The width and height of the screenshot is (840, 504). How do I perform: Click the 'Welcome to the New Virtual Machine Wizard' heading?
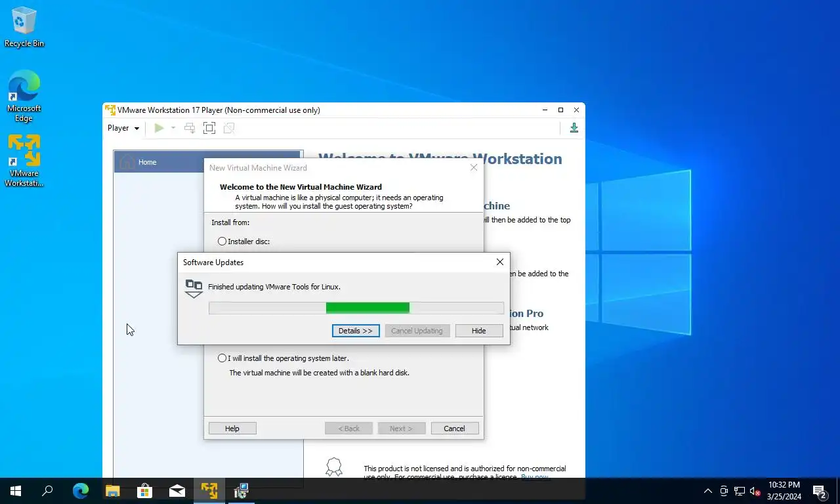[x=301, y=187]
